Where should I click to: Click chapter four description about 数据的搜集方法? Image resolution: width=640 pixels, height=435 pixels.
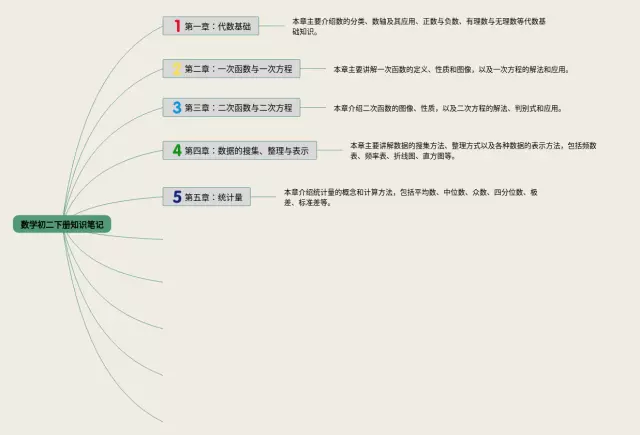473,151
